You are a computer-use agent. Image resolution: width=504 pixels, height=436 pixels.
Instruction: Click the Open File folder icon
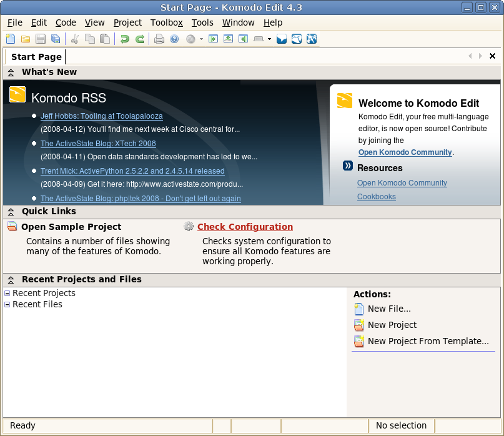(26, 39)
